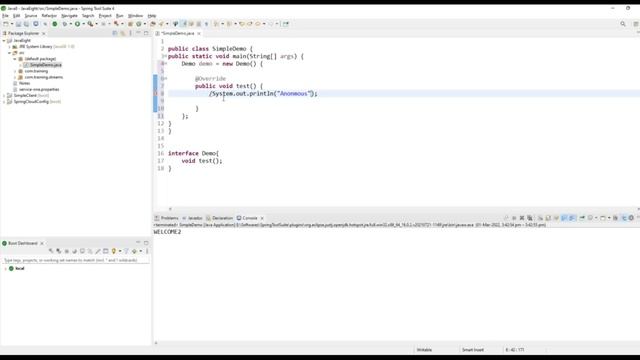Viewport: 640px width, 360px height.
Task: Click the Save All toolbar icon
Action: (x=26, y=24)
